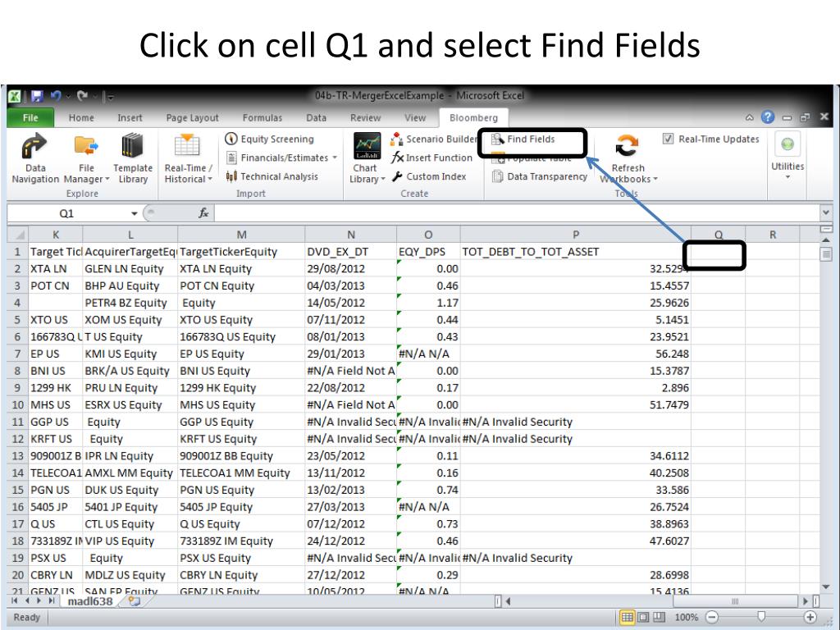840x630 pixels.
Task: Select column P header
Action: click(575, 235)
